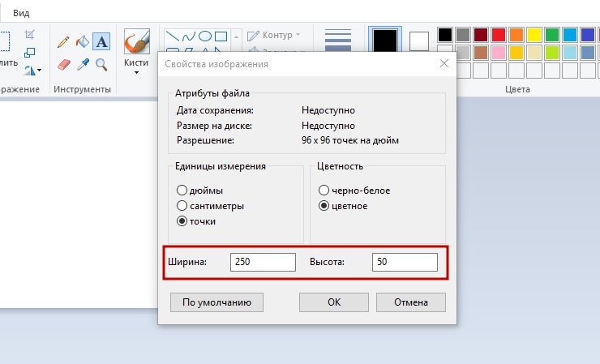The height and width of the screenshot is (364, 600).
Task: Choose "сантиметры" as measurement unit
Action: [x=182, y=206]
